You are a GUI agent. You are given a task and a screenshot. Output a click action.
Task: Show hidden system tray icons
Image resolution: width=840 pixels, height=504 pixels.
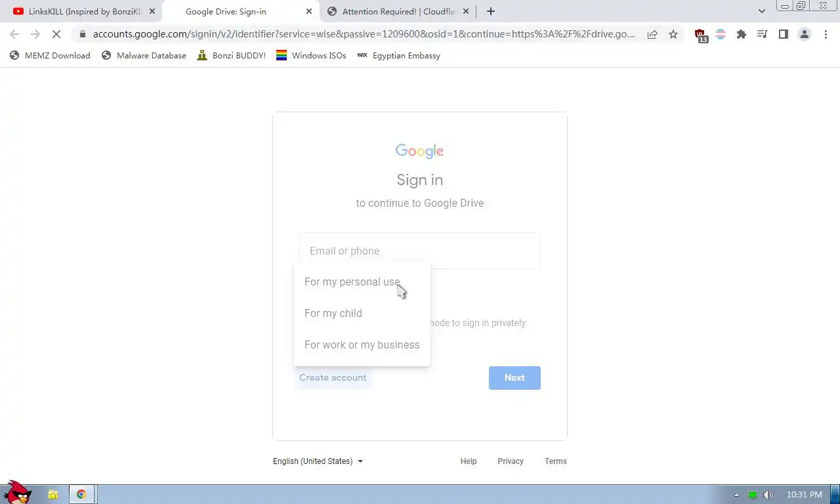click(x=736, y=495)
